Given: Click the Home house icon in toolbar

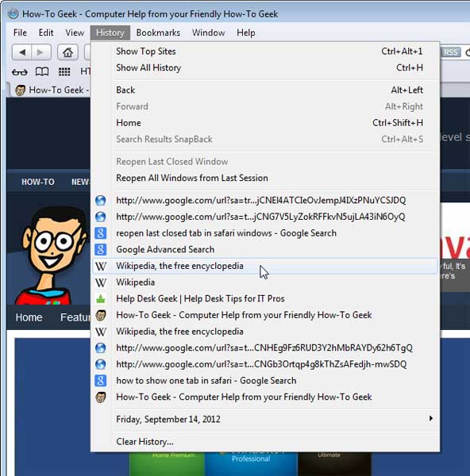Looking at the screenshot, I should pos(67,52).
